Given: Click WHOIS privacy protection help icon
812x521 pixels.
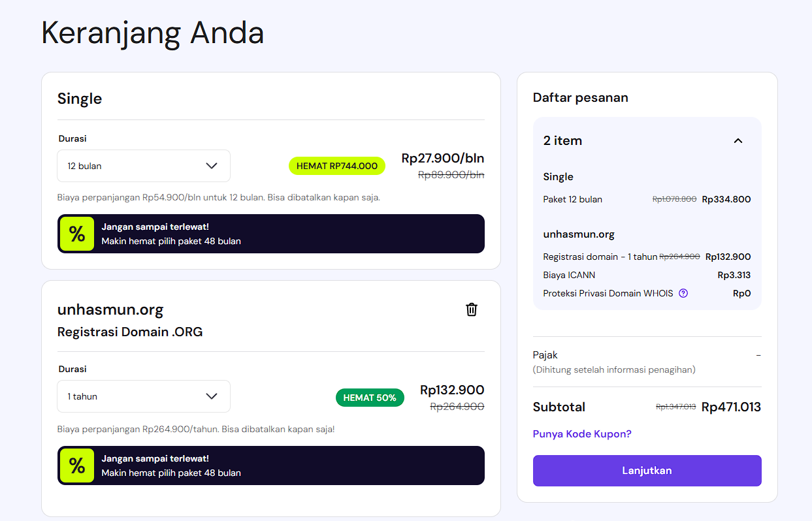Looking at the screenshot, I should (683, 293).
